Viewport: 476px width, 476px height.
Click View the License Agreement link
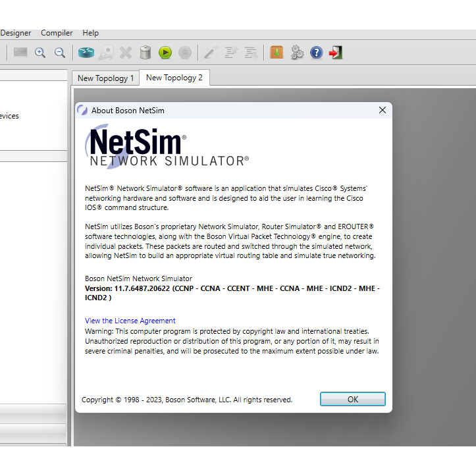130,321
